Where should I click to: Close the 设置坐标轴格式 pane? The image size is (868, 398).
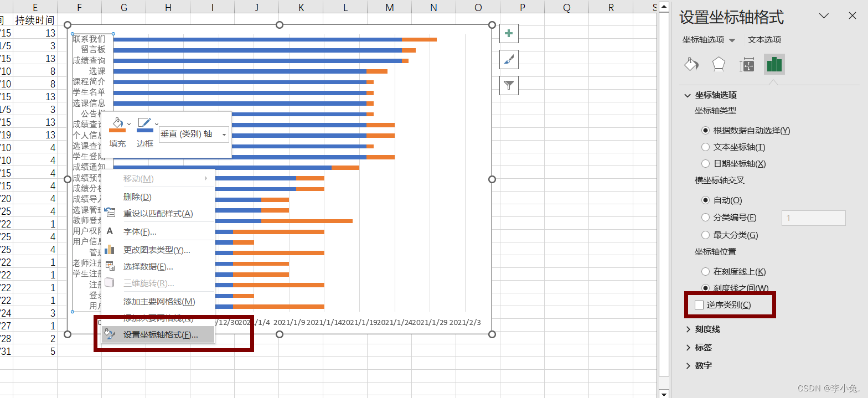(x=852, y=16)
